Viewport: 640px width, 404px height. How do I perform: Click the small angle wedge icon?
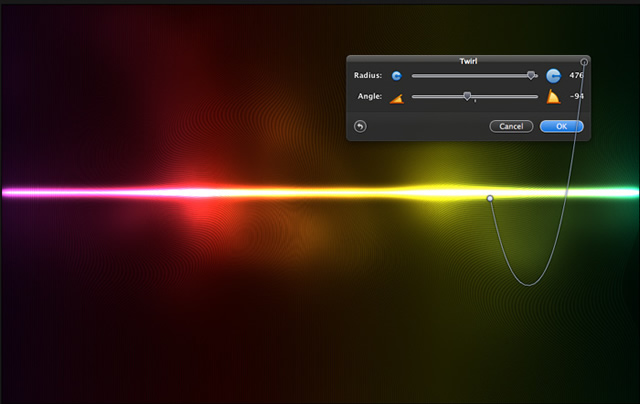tap(397, 99)
